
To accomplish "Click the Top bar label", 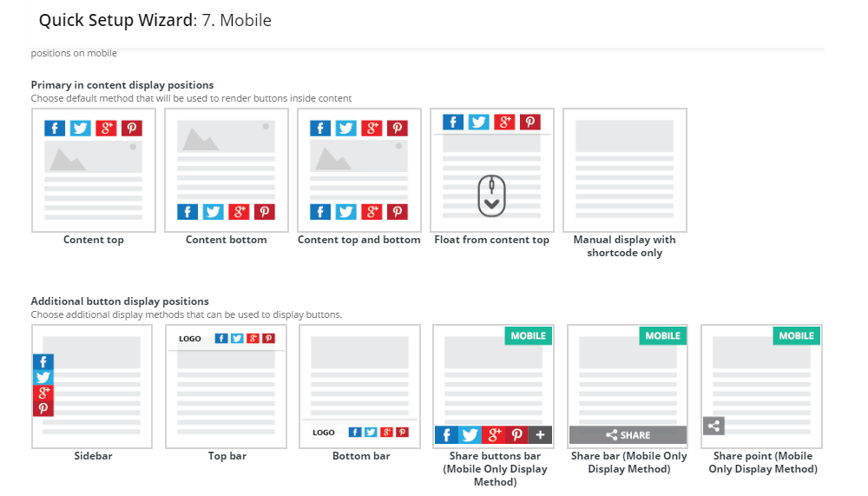I will (x=227, y=456).
